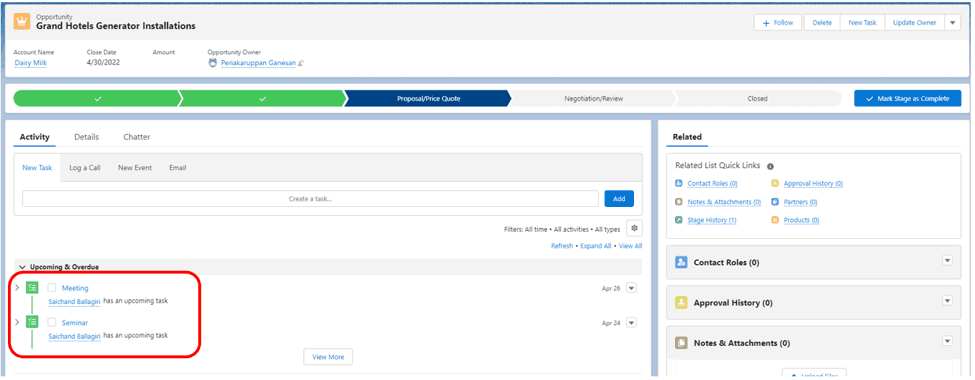The width and height of the screenshot is (975, 380).
Task: Click the Meeting task icon
Action: click(x=32, y=287)
